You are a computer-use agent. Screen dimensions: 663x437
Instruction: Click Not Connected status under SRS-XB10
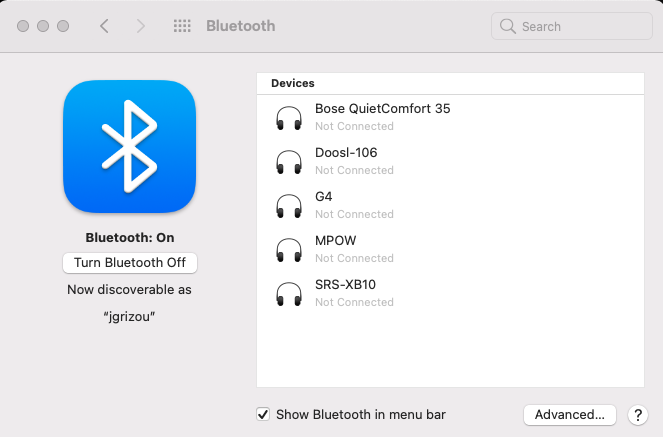pos(354,302)
